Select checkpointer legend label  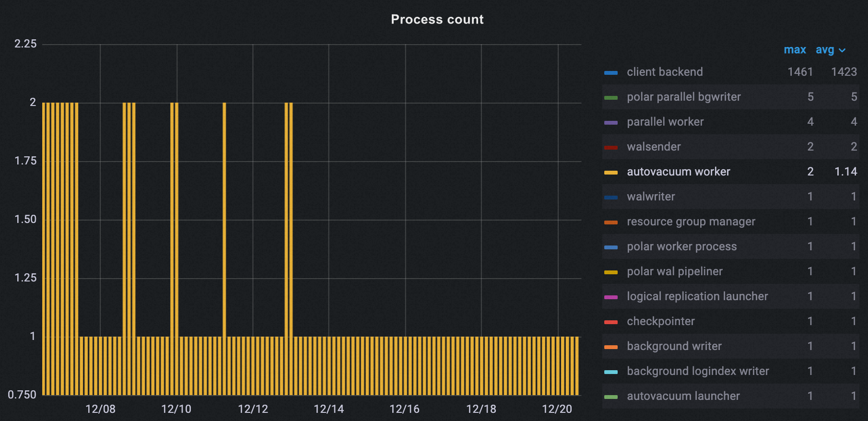[661, 321]
